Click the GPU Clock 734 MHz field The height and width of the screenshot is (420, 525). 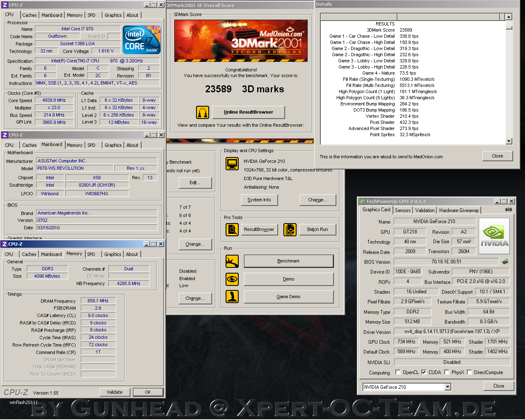(406, 342)
